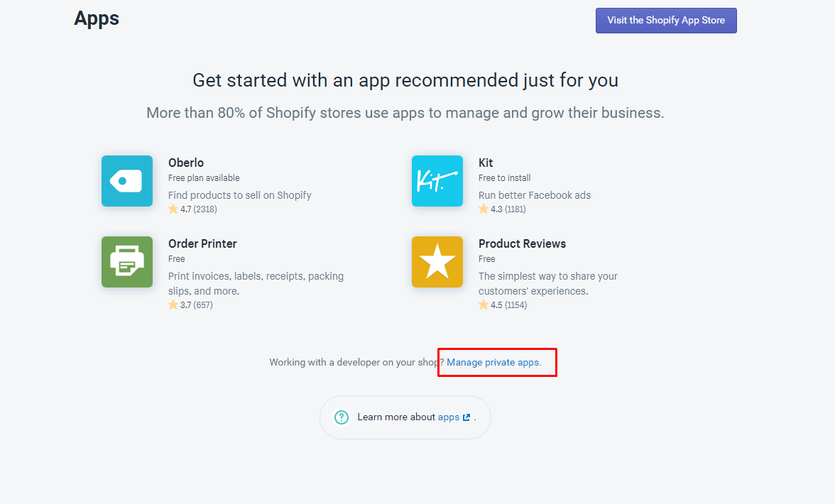The width and height of the screenshot is (835, 504).
Task: Click Run better Facebook ads description
Action: click(x=535, y=195)
